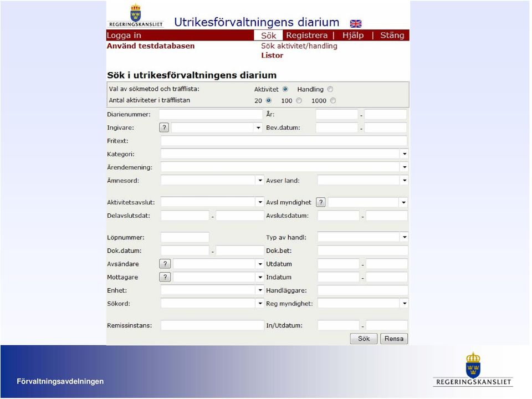The image size is (532, 399).
Task: Open Sök aktivitet/handling submenu link
Action: click(299, 46)
